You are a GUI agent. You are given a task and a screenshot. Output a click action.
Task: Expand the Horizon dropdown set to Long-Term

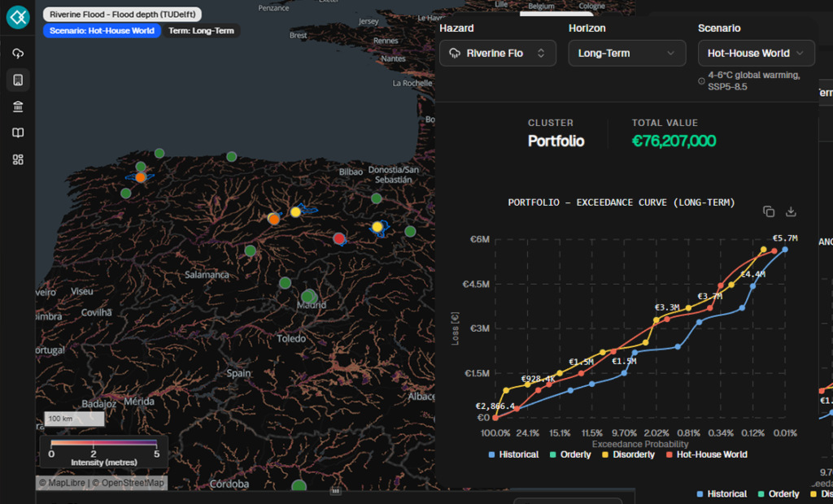click(x=626, y=53)
